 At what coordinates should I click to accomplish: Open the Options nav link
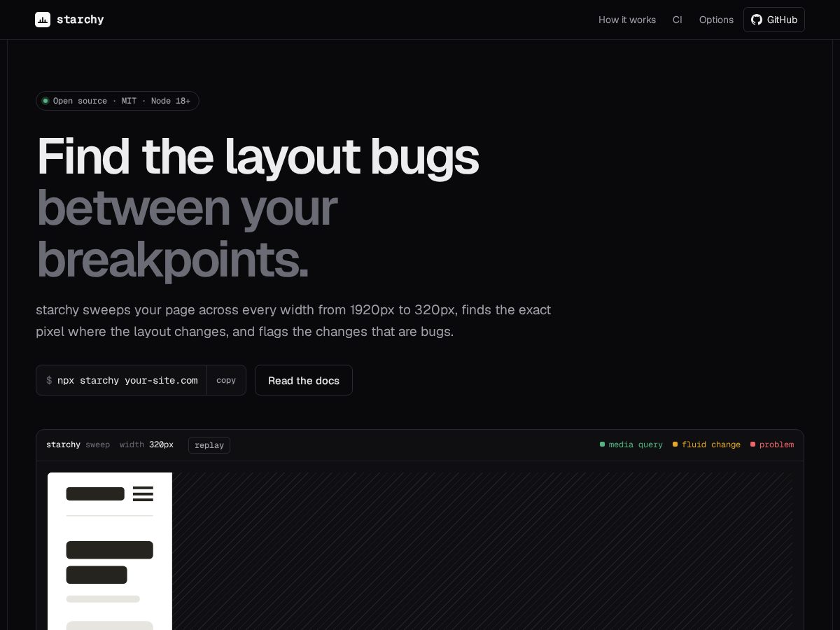(716, 20)
